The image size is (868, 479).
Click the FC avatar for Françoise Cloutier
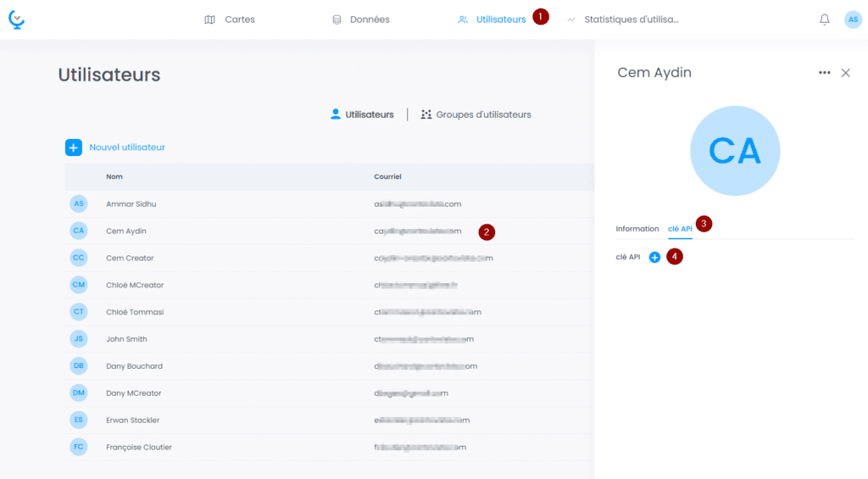(79, 447)
